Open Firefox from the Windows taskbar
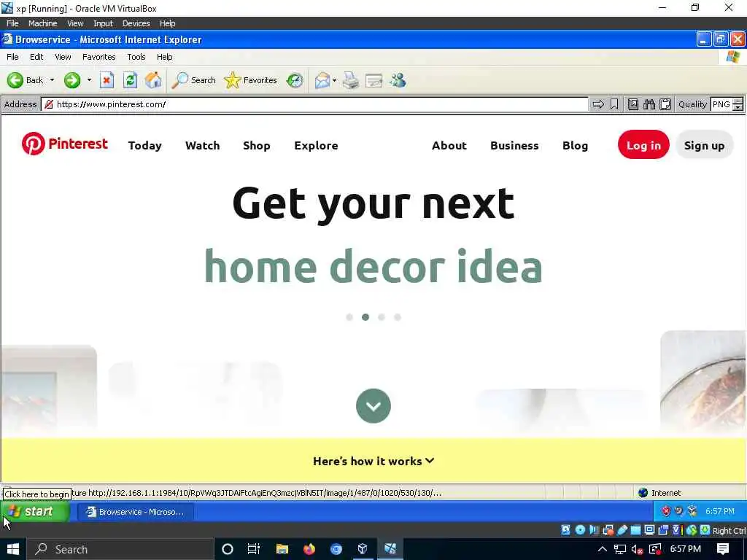This screenshot has width=747, height=560. tap(309, 549)
